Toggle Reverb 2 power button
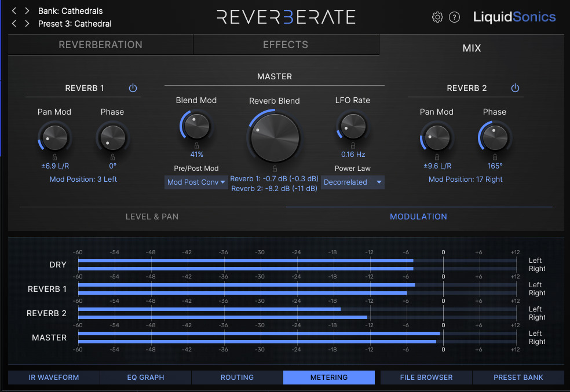 515,88
